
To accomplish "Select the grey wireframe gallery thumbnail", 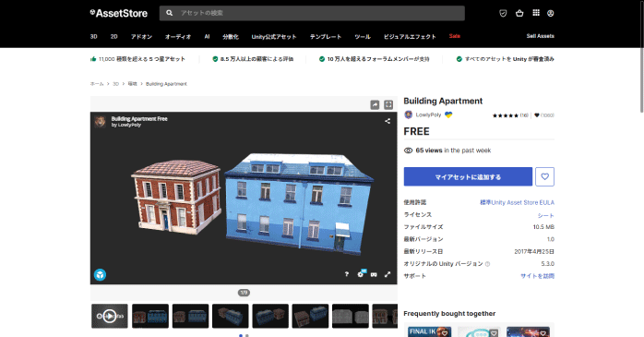I will (x=351, y=316).
